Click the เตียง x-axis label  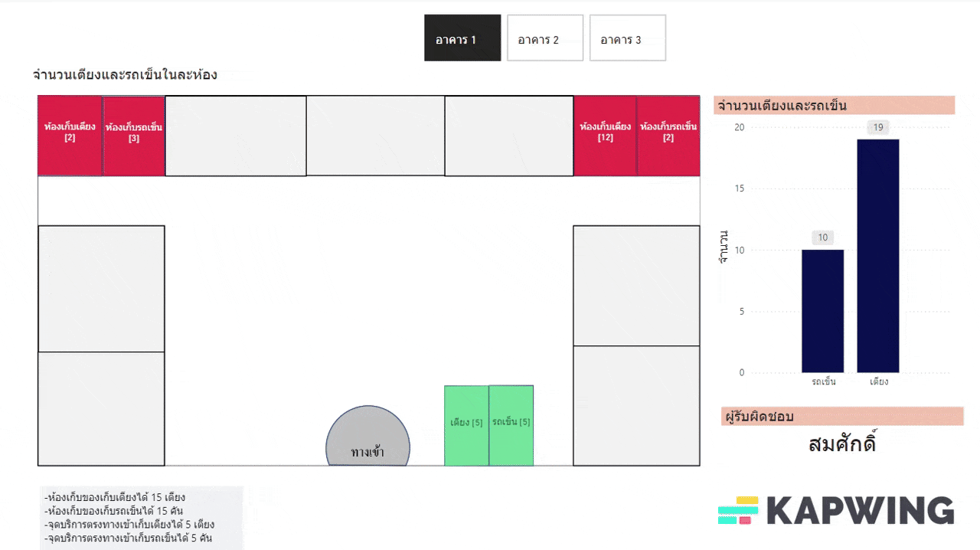(x=878, y=381)
